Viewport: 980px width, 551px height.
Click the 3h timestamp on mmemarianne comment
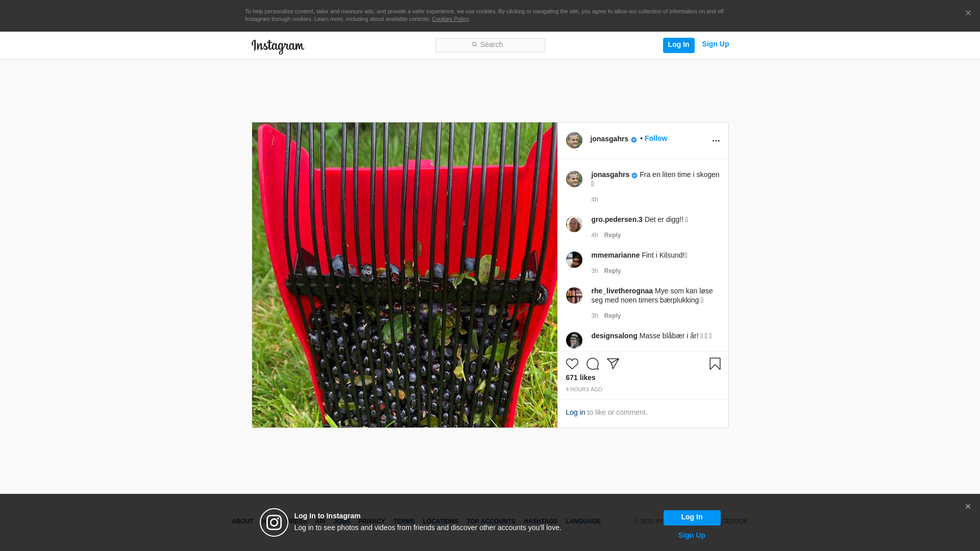pyautogui.click(x=595, y=271)
